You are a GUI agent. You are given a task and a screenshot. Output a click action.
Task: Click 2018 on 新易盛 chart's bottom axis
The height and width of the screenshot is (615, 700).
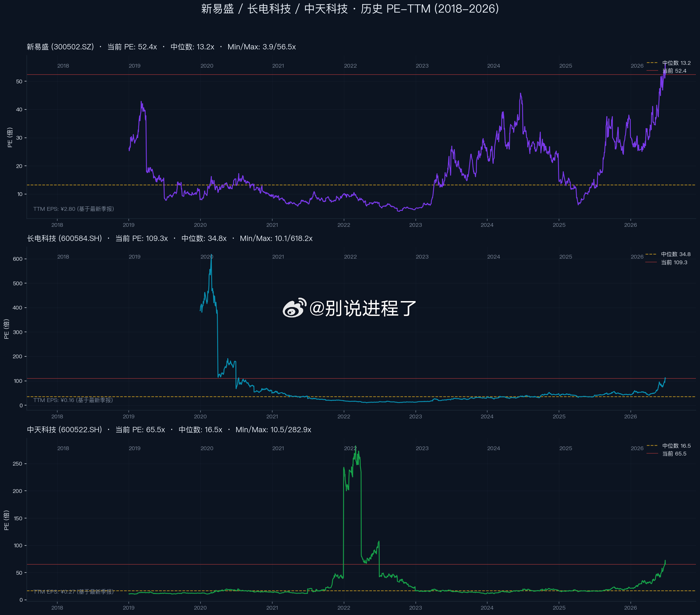[x=57, y=225]
